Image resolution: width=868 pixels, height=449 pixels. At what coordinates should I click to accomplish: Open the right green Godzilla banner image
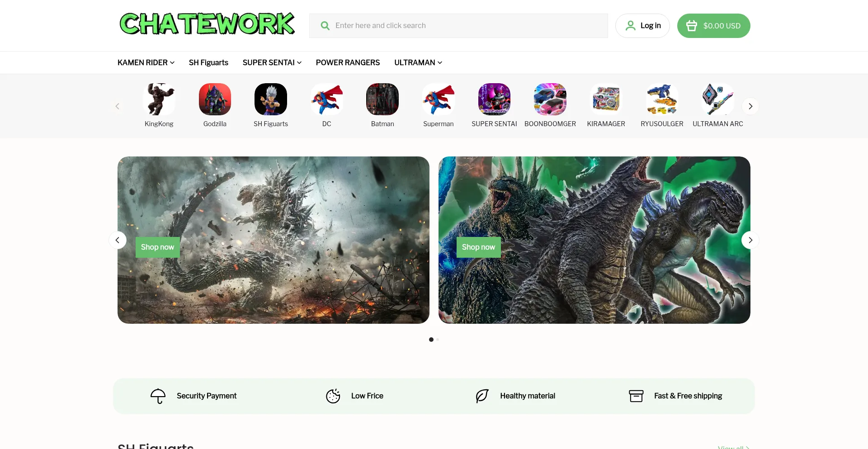tap(594, 240)
